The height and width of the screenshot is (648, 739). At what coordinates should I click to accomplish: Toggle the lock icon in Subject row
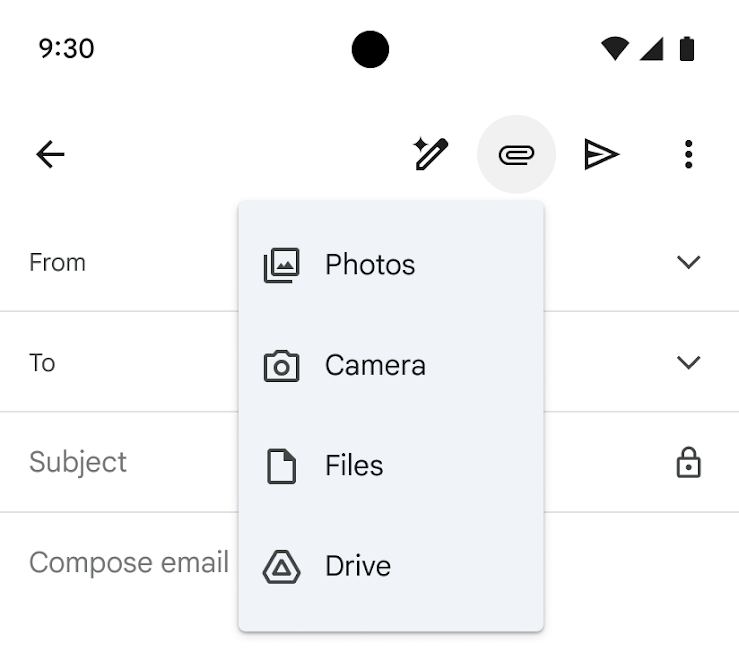pyautogui.click(x=688, y=462)
